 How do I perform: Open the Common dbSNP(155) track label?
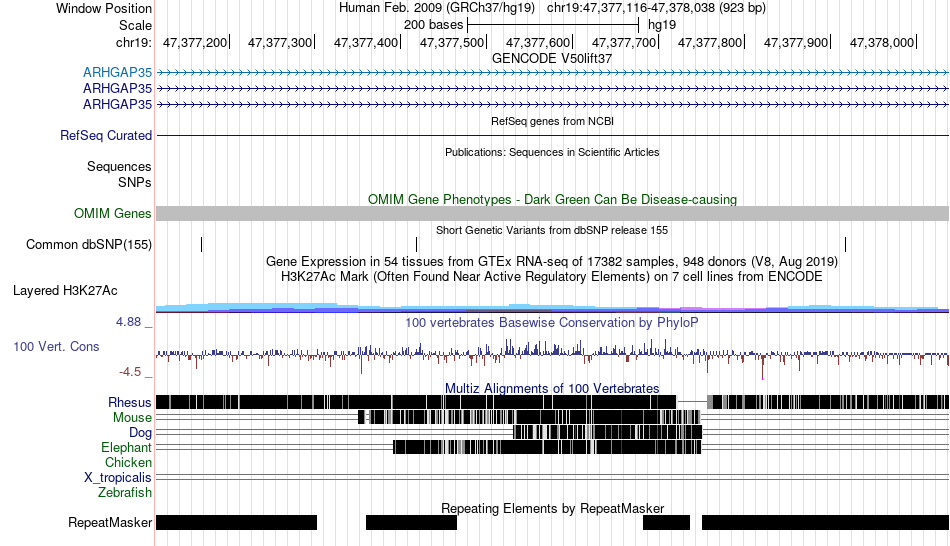click(89, 244)
